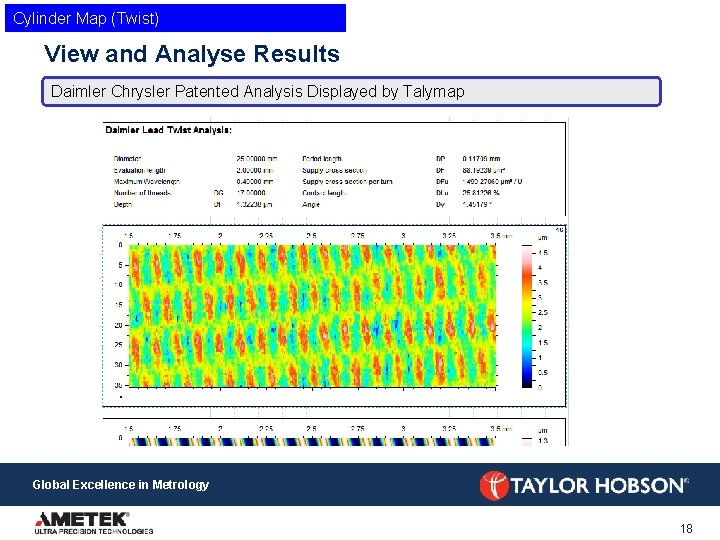Click the Evaluation length label
Viewport: 720px width, 540px height.
(x=140, y=170)
